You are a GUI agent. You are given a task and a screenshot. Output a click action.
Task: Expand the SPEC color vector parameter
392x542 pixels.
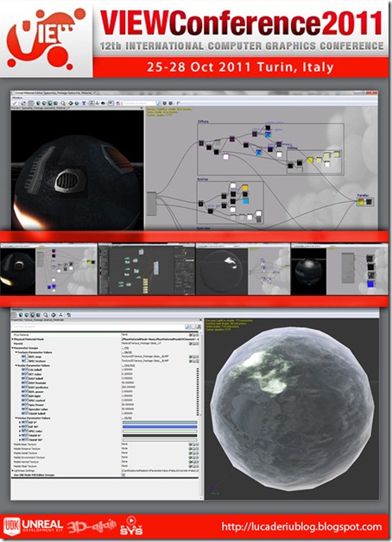point(20,431)
